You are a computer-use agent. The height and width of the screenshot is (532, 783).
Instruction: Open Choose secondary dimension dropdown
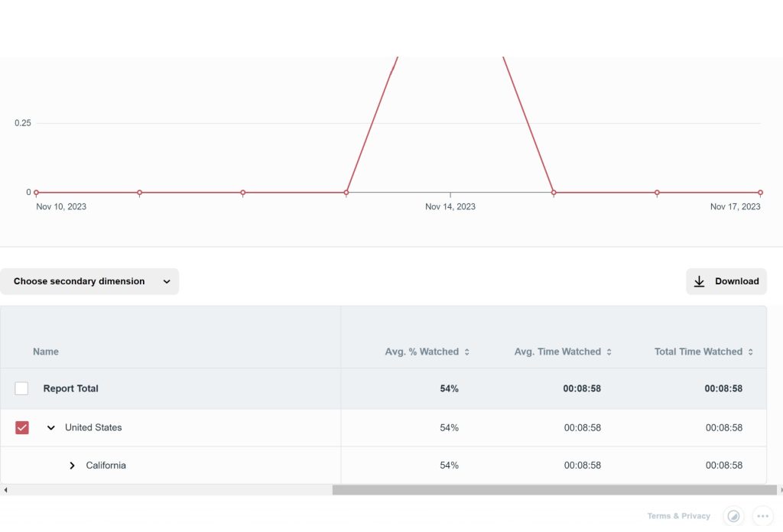89,281
